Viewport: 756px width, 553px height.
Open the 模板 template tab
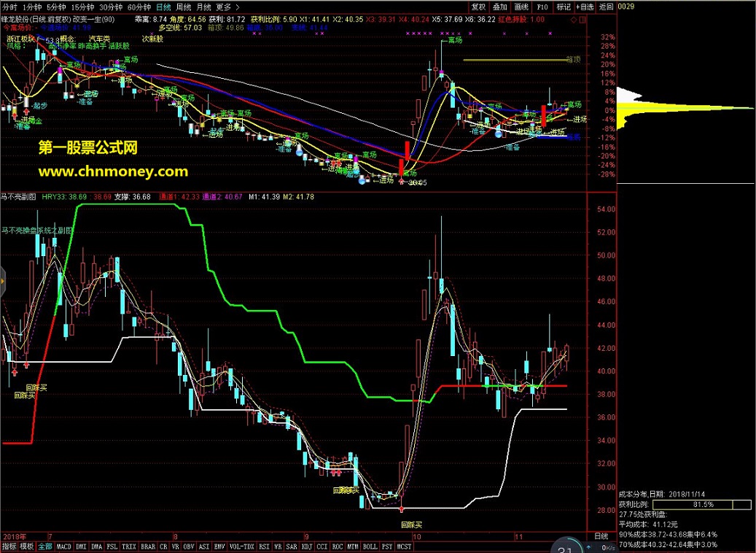coord(26,546)
